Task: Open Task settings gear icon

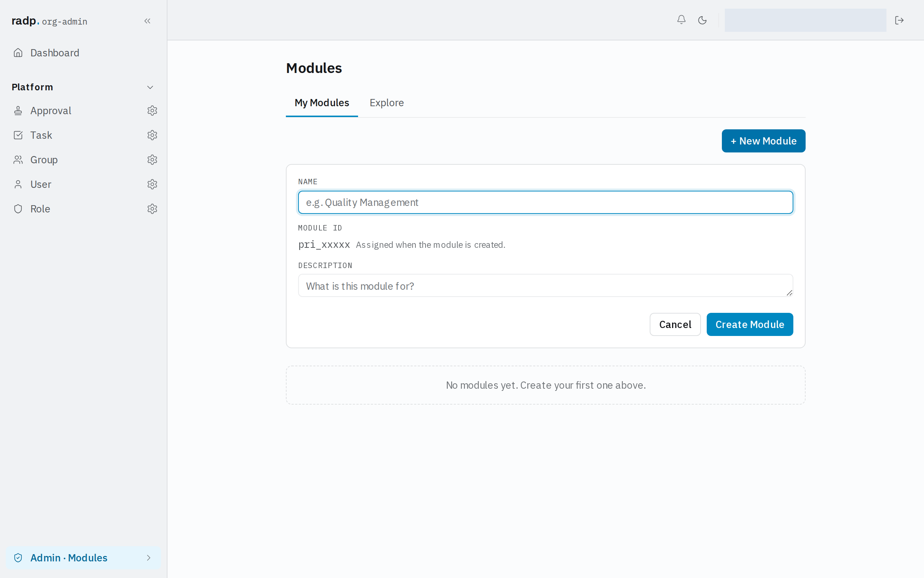Action: pyautogui.click(x=152, y=135)
